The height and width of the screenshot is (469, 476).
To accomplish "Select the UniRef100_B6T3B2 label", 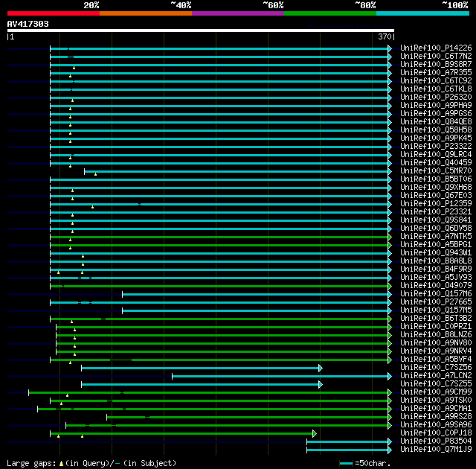I will coord(436,319).
